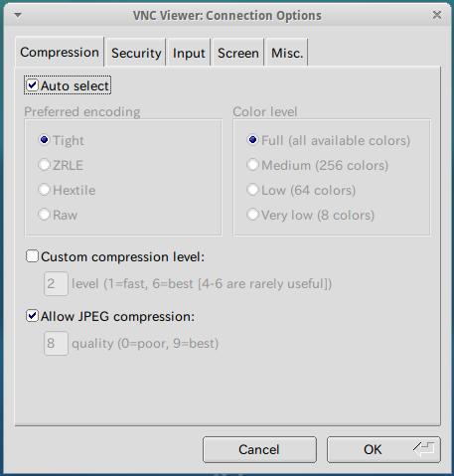Close the Connection Options dialog
The height and width of the screenshot is (476, 454).
[x=437, y=15]
